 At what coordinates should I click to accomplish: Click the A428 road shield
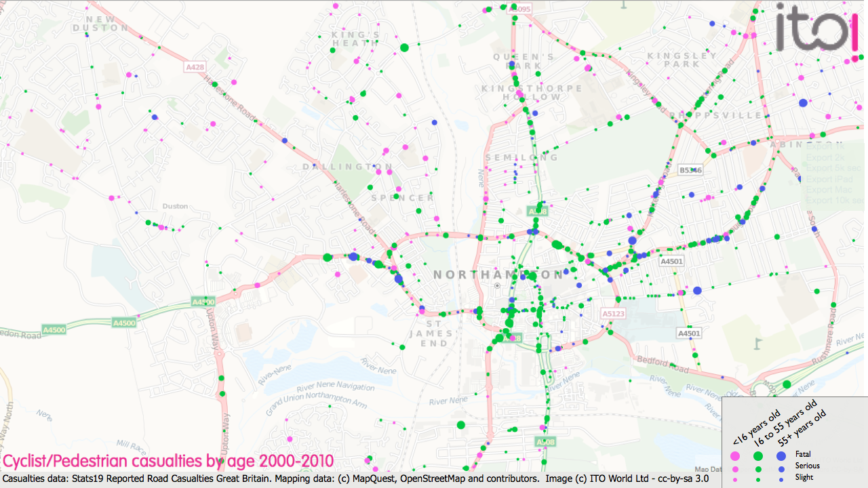(x=195, y=67)
